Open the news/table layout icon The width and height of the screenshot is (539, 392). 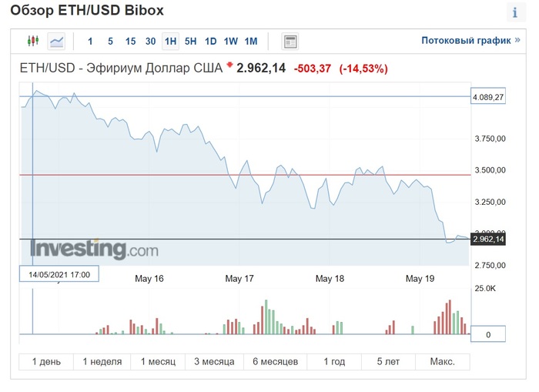coord(290,41)
